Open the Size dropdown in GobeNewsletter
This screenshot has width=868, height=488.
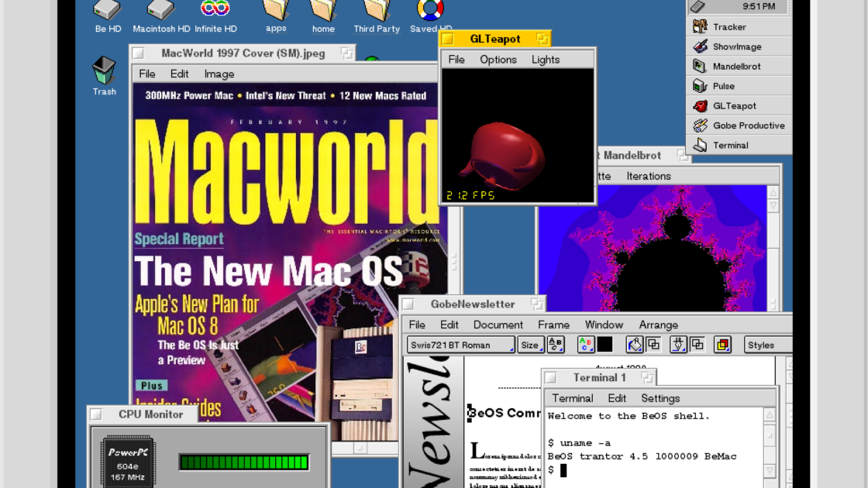tap(530, 345)
